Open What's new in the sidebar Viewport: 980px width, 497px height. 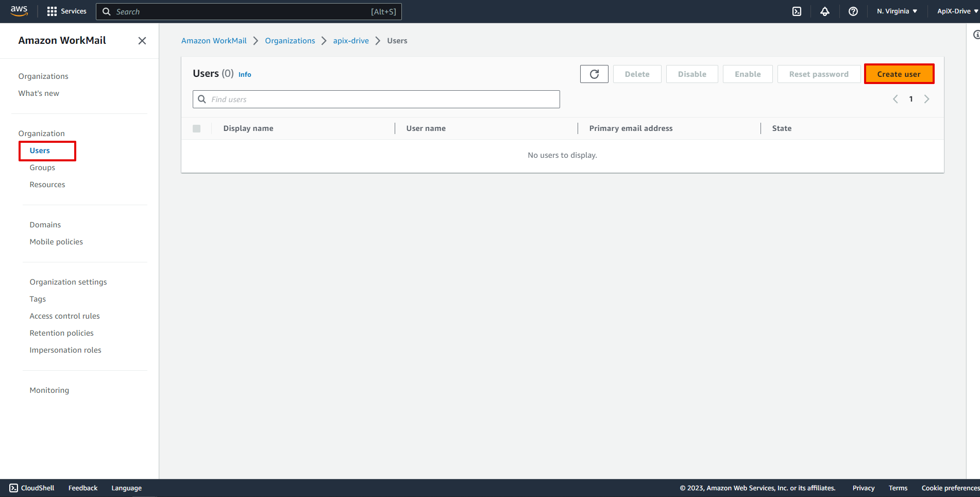[39, 93]
